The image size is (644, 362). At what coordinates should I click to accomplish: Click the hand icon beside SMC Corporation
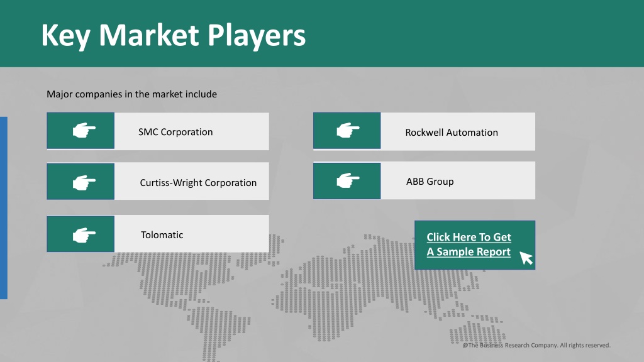point(84,131)
